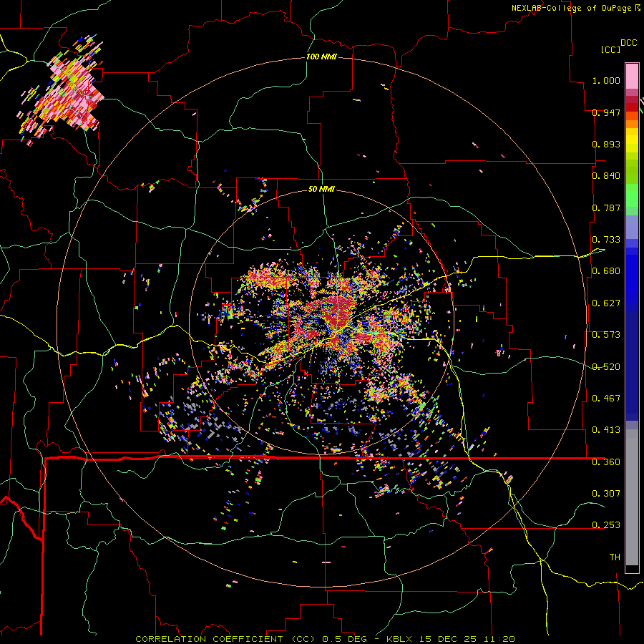Image resolution: width=644 pixels, height=644 pixels.
Task: Click the 0.787 scale value
Action: tap(606, 208)
